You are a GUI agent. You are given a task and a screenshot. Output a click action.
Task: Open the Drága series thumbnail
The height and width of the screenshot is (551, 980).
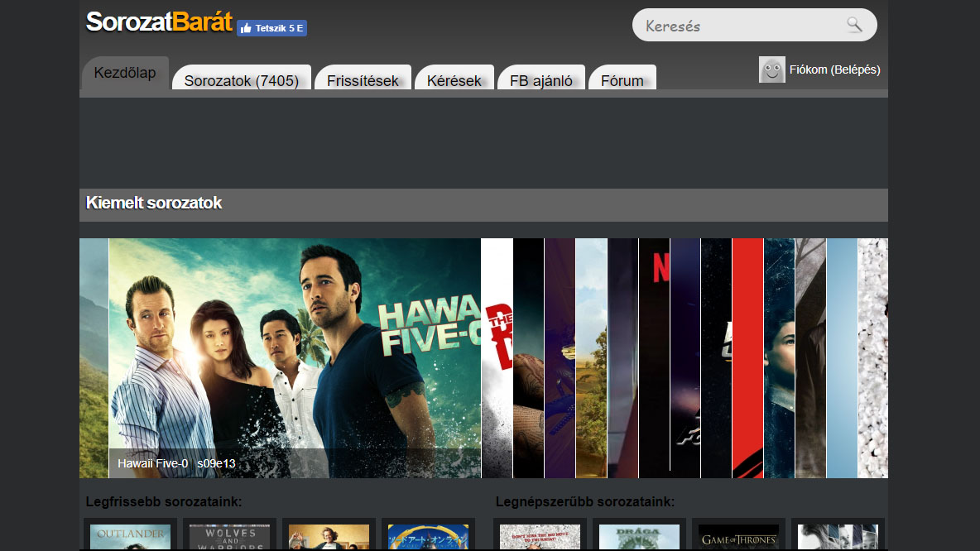pyautogui.click(x=639, y=537)
